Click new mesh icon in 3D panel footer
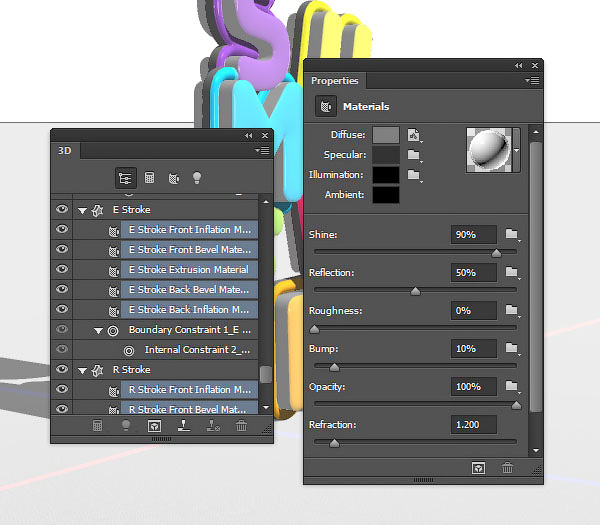Screen dimensions: 600x525 coord(97,426)
